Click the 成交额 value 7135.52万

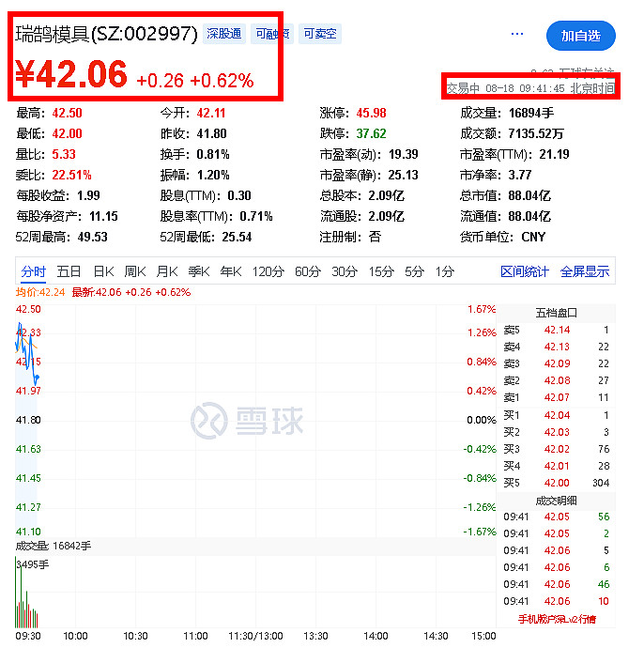536,133
